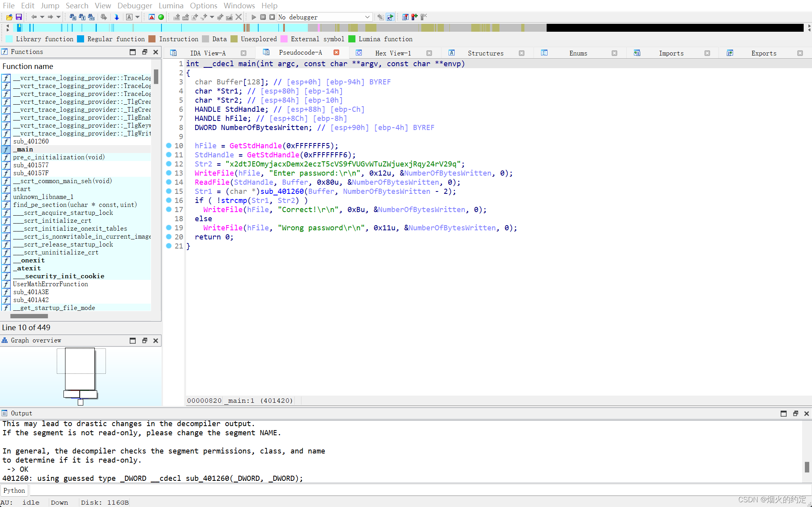Start the process with the Play icon
The height and width of the screenshot is (507, 812).
tap(253, 17)
